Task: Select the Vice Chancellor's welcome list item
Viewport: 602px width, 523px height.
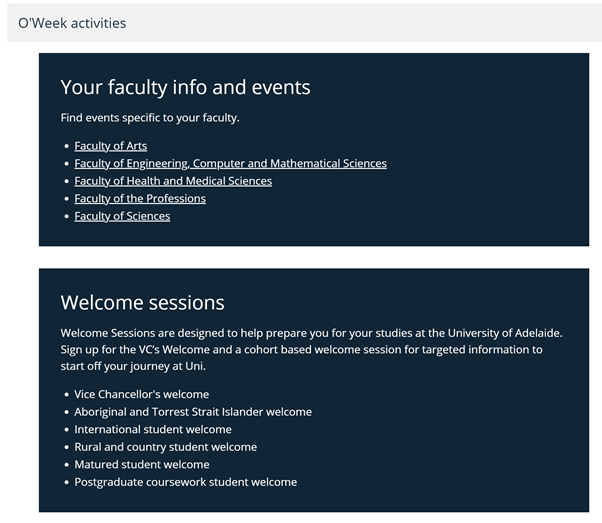Action: click(x=142, y=394)
